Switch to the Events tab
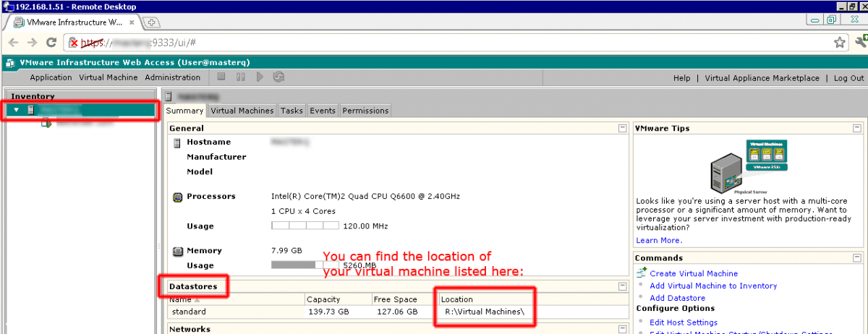The image size is (868, 334). point(323,111)
